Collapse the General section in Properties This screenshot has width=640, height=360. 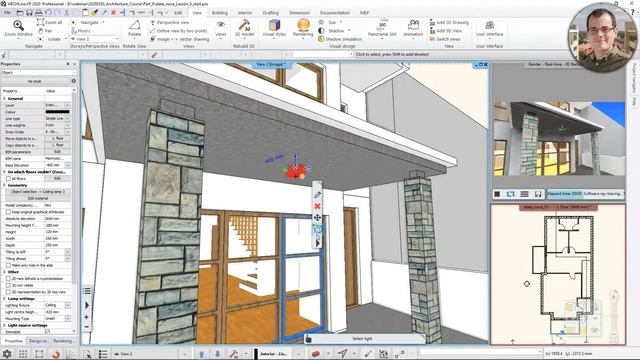point(4,98)
